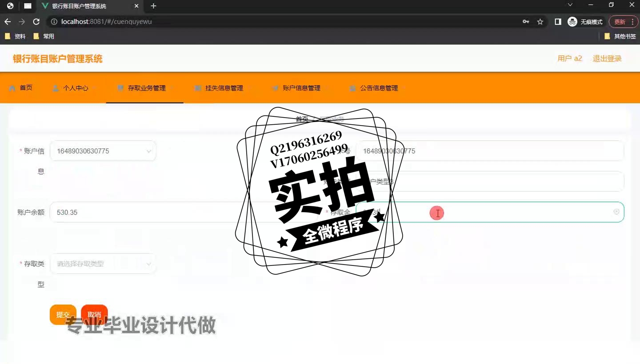Expand the tab search chevron
The width and height of the screenshot is (640, 364).
pyautogui.click(x=570, y=5)
